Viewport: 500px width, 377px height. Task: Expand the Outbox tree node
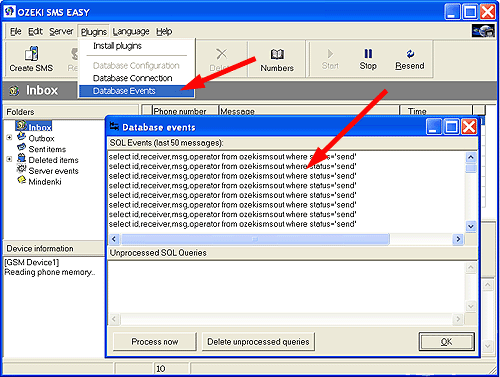[9, 137]
